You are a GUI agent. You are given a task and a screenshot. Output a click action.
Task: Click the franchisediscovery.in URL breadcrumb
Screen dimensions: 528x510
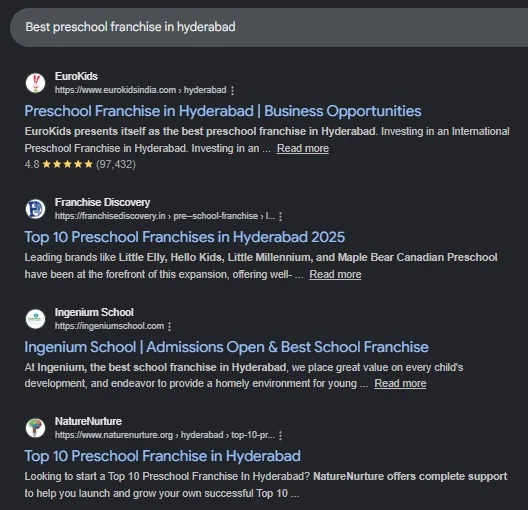[x=165, y=216]
